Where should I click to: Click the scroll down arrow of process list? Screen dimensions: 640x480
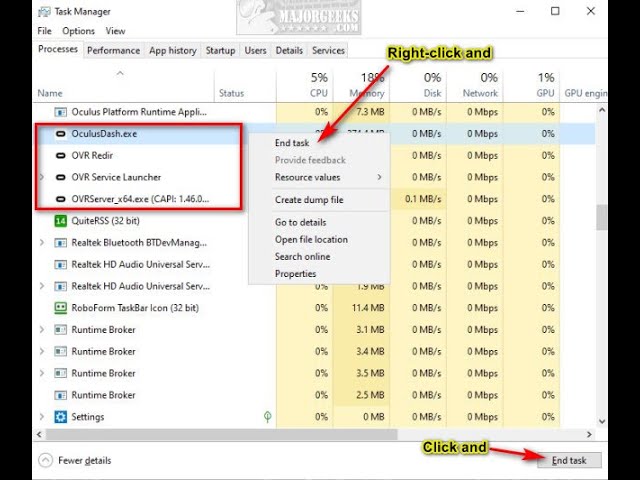(x=602, y=421)
